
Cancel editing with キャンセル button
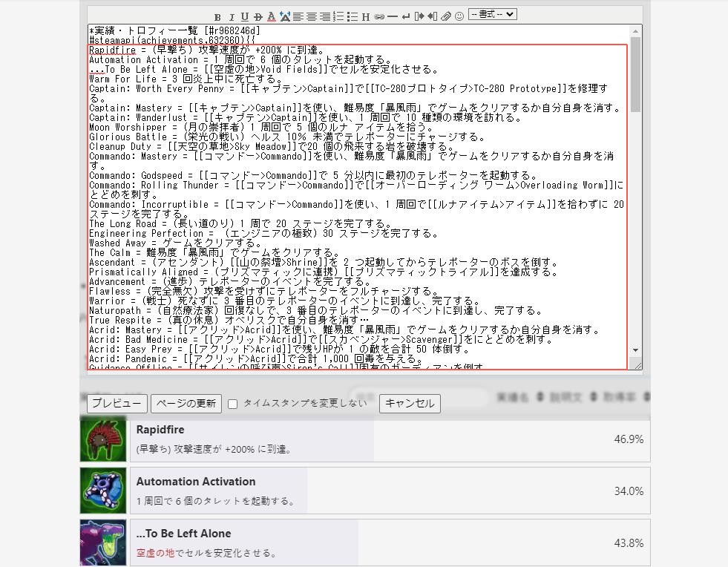point(410,404)
